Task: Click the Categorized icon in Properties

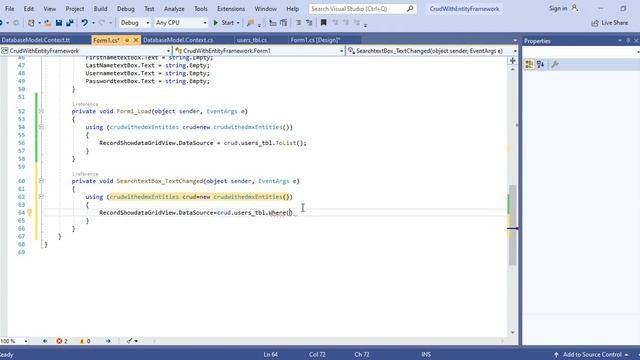Action: pyautogui.click(x=529, y=64)
